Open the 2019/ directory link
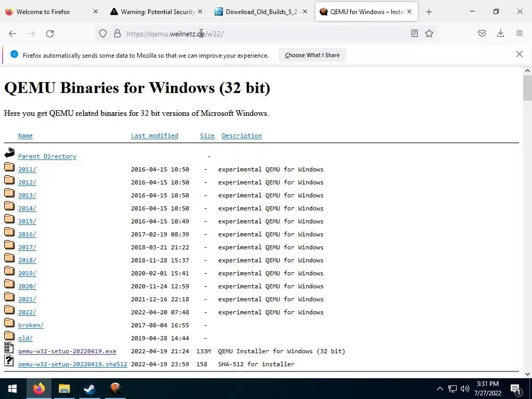The width and height of the screenshot is (532, 399). click(x=27, y=273)
